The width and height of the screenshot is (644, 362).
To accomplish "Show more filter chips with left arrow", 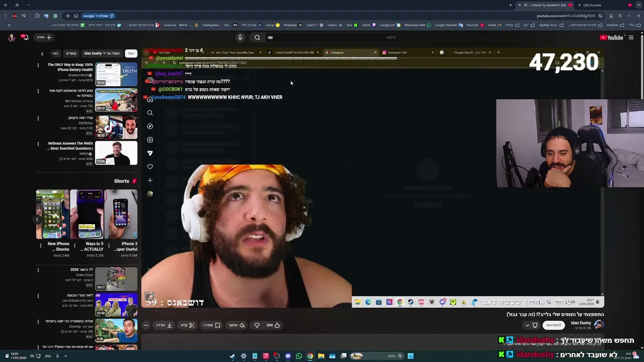I will click(x=42, y=53).
